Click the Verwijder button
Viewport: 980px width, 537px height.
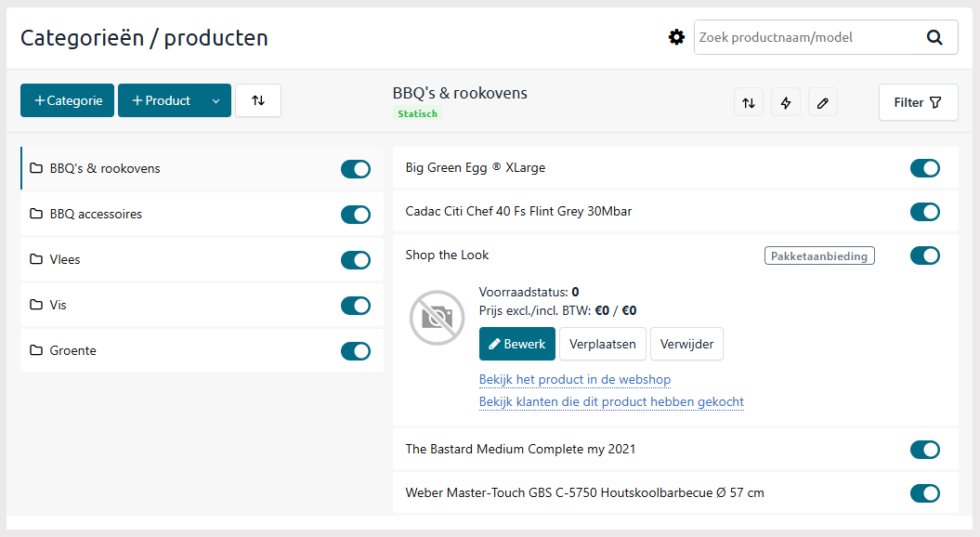point(686,344)
